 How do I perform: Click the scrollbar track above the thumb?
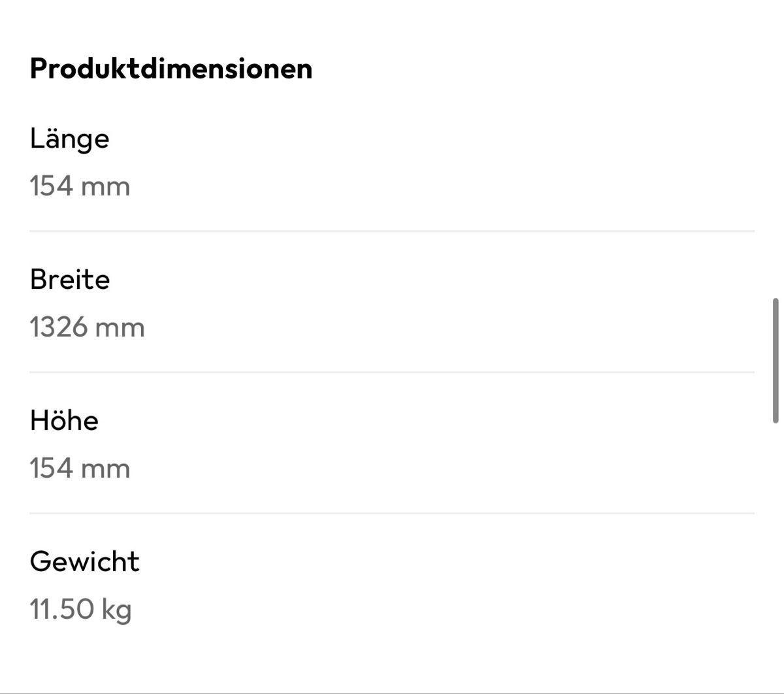pos(776,149)
